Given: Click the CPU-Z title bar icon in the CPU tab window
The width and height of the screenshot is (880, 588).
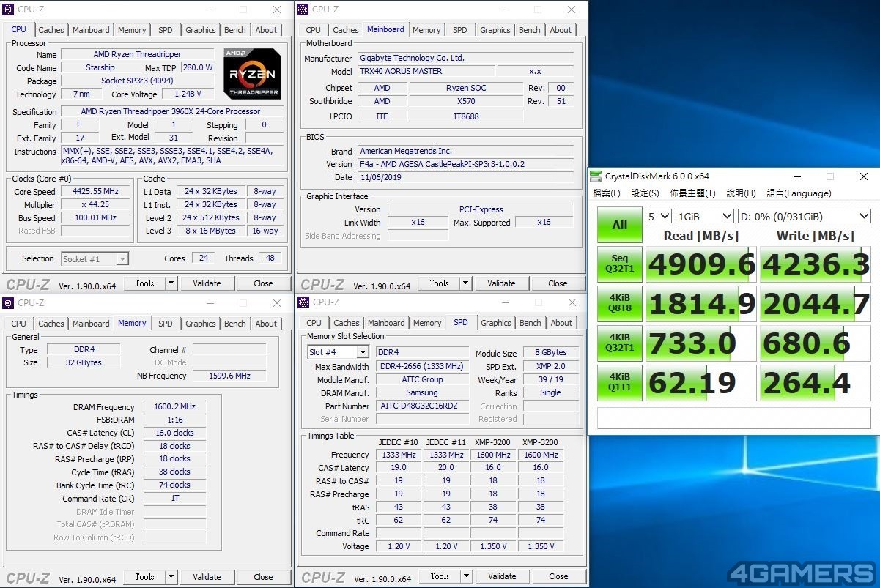Looking at the screenshot, I should pos(8,10).
